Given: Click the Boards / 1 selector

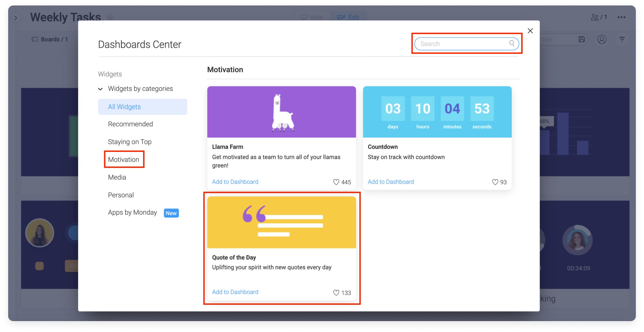Looking at the screenshot, I should click(50, 39).
